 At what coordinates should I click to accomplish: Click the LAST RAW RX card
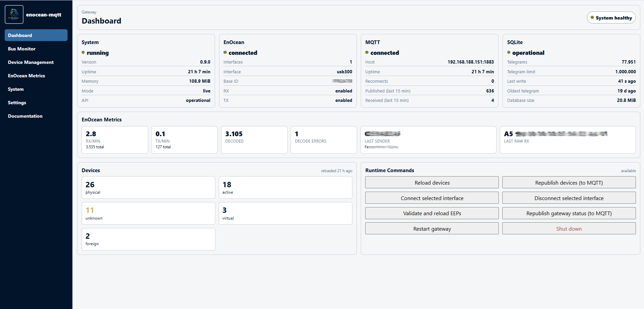pos(568,140)
